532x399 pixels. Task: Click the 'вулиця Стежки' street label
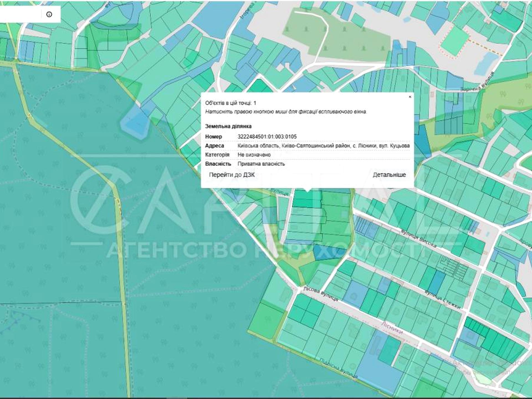point(442,300)
